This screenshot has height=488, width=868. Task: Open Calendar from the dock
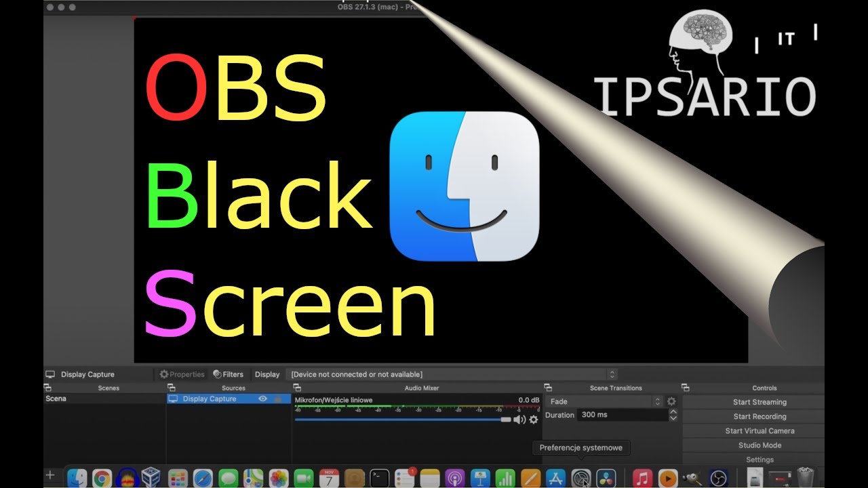(x=329, y=478)
